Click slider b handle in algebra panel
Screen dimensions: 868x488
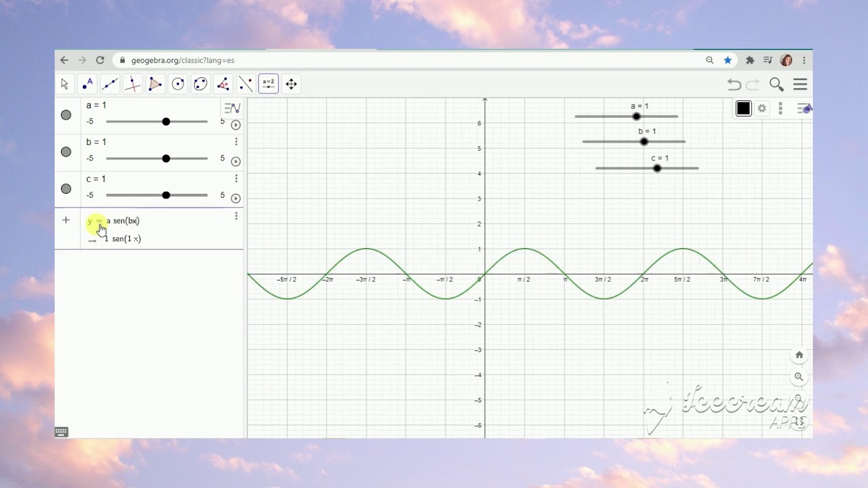point(166,158)
